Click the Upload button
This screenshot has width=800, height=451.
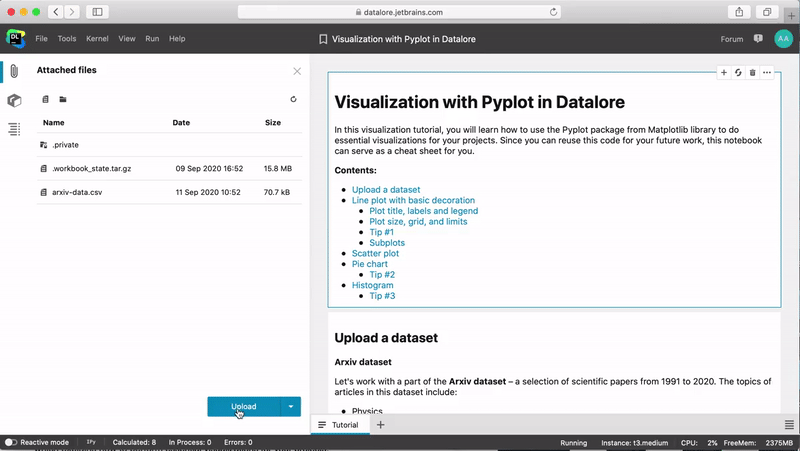point(244,407)
